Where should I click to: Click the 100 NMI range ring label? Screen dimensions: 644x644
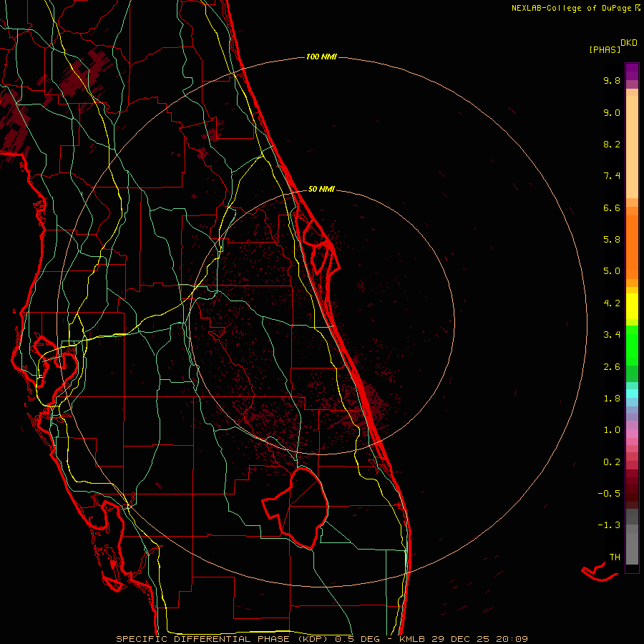[321, 57]
